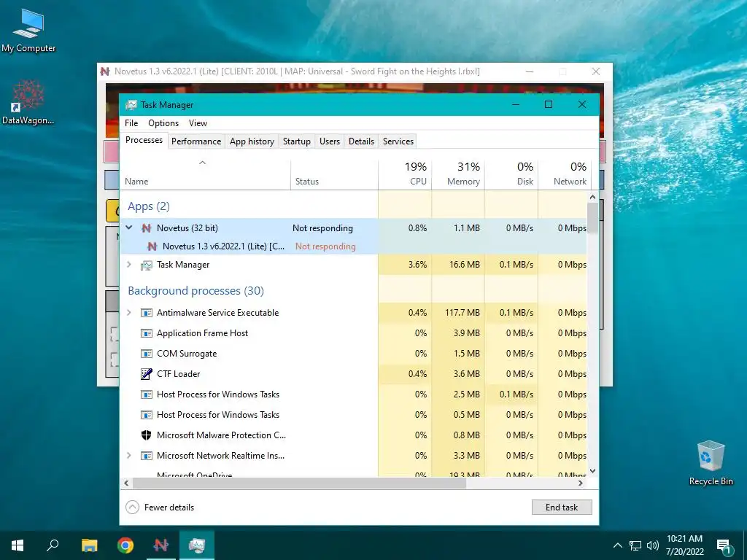Image resolution: width=747 pixels, height=560 pixels.
Task: Sort by the Memory column header
Action: [458, 174]
